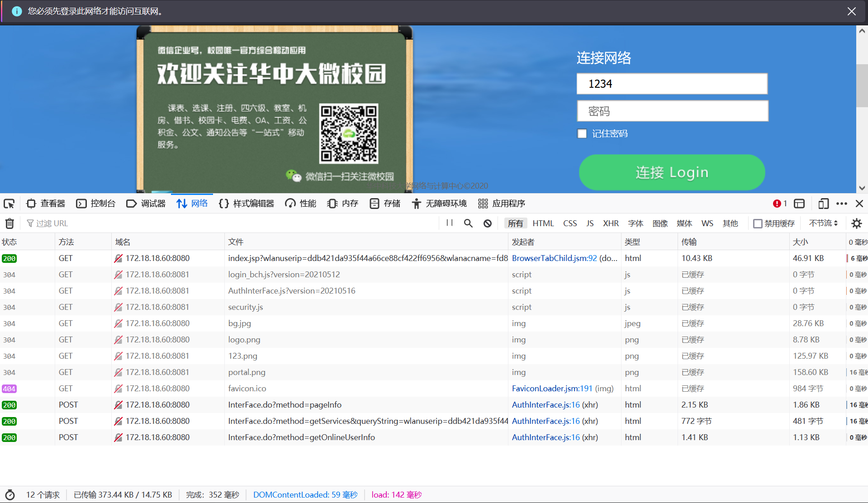The width and height of the screenshot is (868, 503).
Task: Switch to the 性能 performance tab
Action: [301, 204]
